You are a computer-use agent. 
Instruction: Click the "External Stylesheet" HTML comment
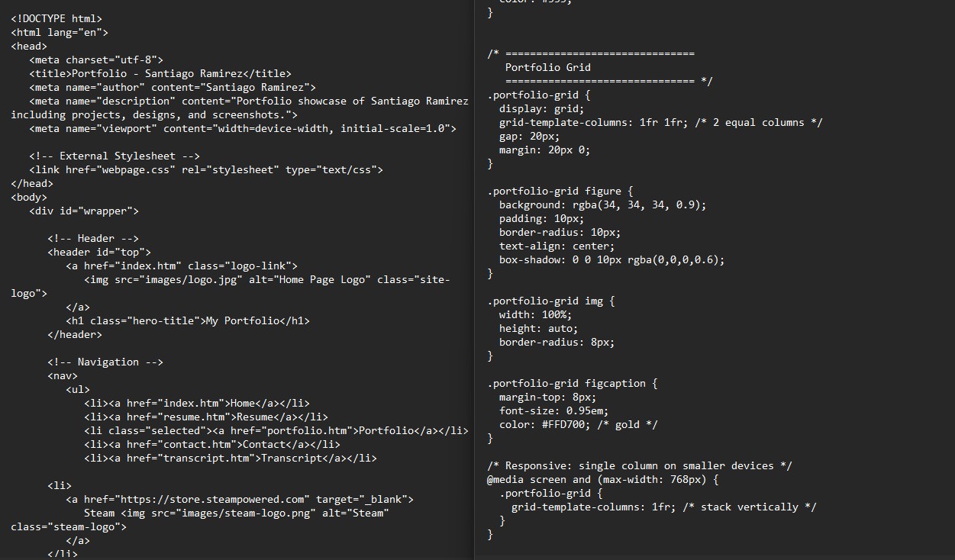[115, 156]
